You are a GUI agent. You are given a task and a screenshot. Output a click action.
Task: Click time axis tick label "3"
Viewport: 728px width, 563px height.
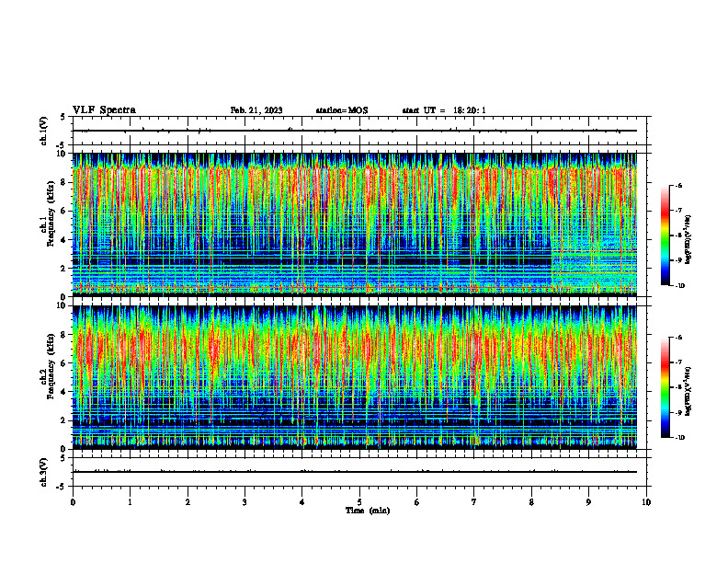[x=245, y=502]
